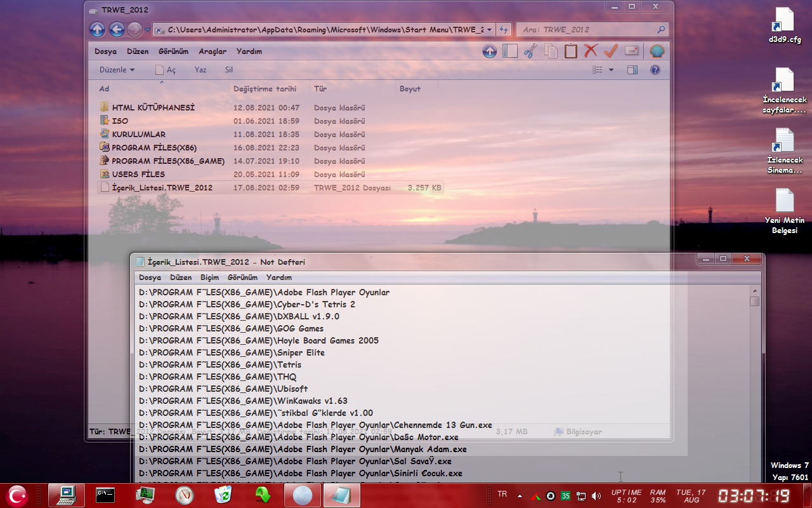Click the orange checkmark Properties icon
This screenshot has width=812, height=508.
(611, 51)
